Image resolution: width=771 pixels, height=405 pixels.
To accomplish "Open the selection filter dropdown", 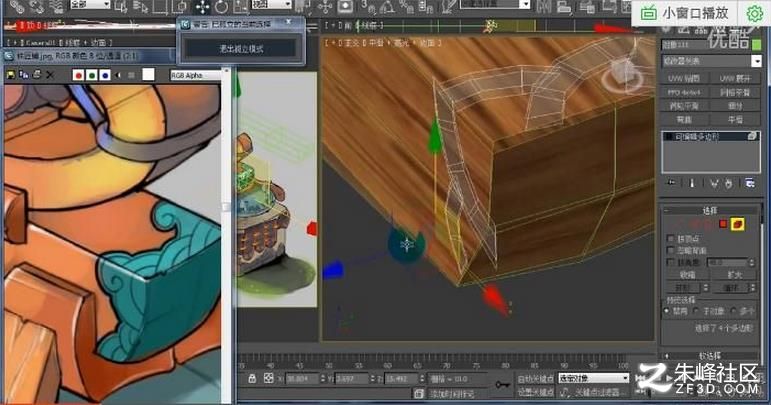I will [90, 4].
